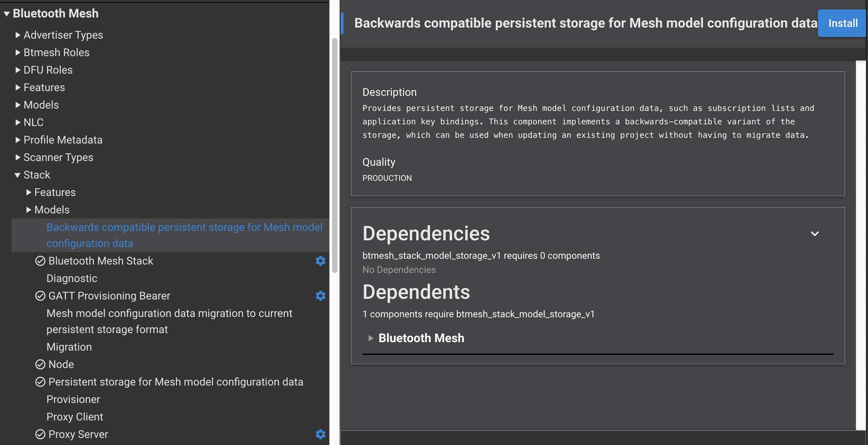Open settings gear for Bluetooth Mesh Stack
Image resolution: width=868 pixels, height=445 pixels.
click(x=320, y=261)
